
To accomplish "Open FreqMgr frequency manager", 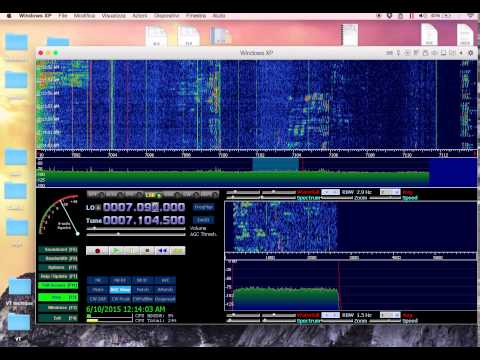I will pos(204,207).
